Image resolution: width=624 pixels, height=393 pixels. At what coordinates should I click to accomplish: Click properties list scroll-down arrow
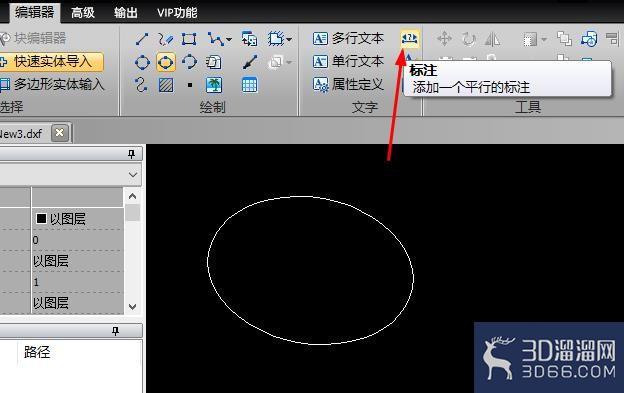[x=133, y=307]
